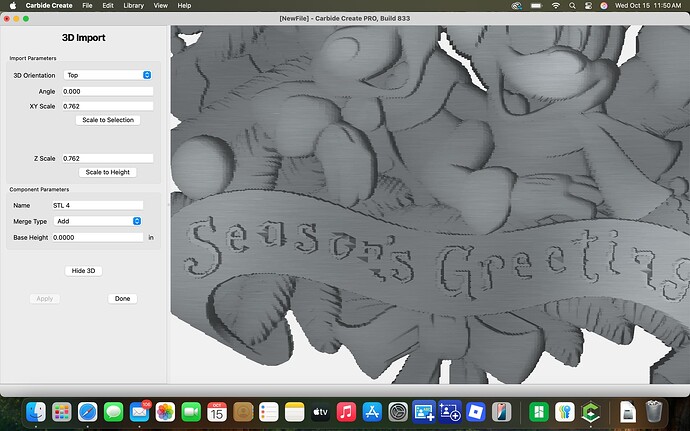
Task: Open the Library menu
Action: pos(133,6)
